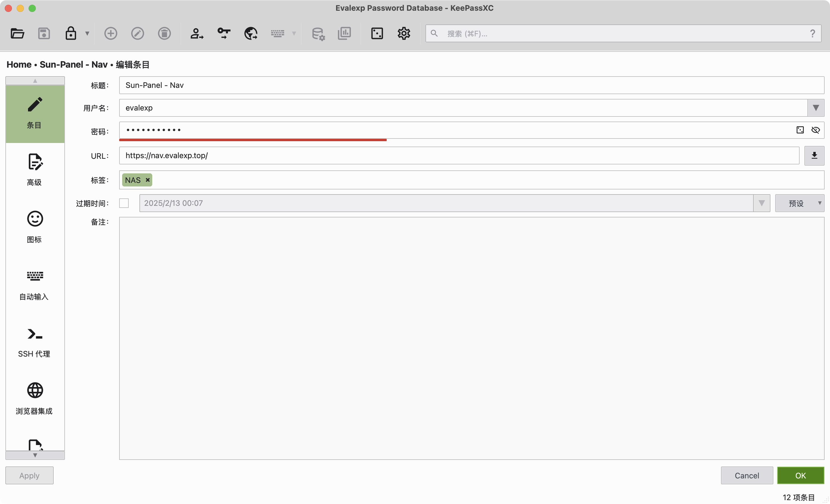This screenshot has height=504, width=830.
Task: Enable the expiration time checkbox
Action: point(124,203)
